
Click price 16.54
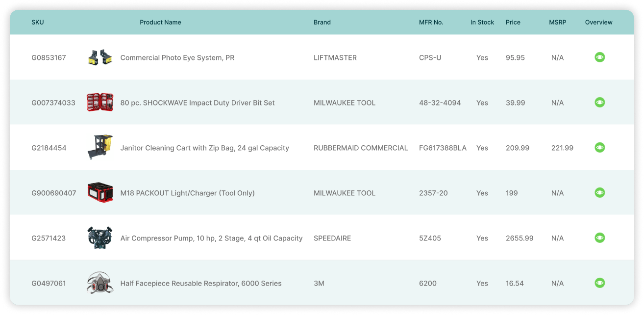(x=515, y=283)
